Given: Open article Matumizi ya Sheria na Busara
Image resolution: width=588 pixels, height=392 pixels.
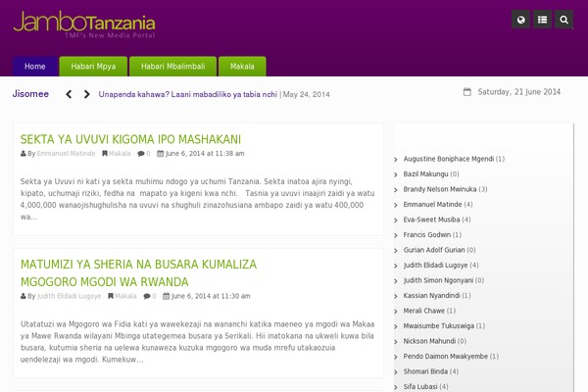Looking at the screenshot, I should [x=139, y=272].
